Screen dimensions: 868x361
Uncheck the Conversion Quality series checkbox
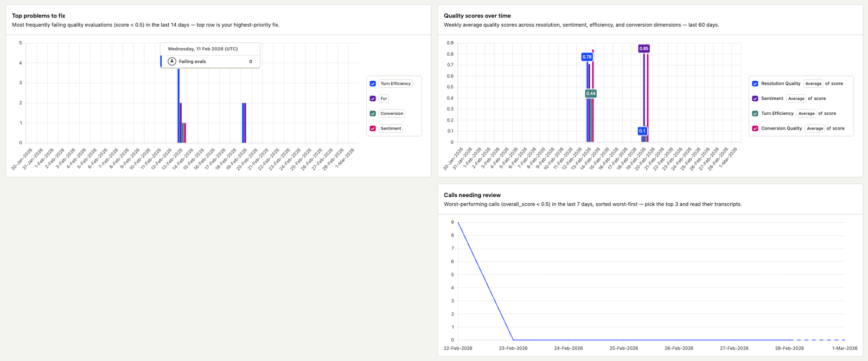(x=755, y=128)
